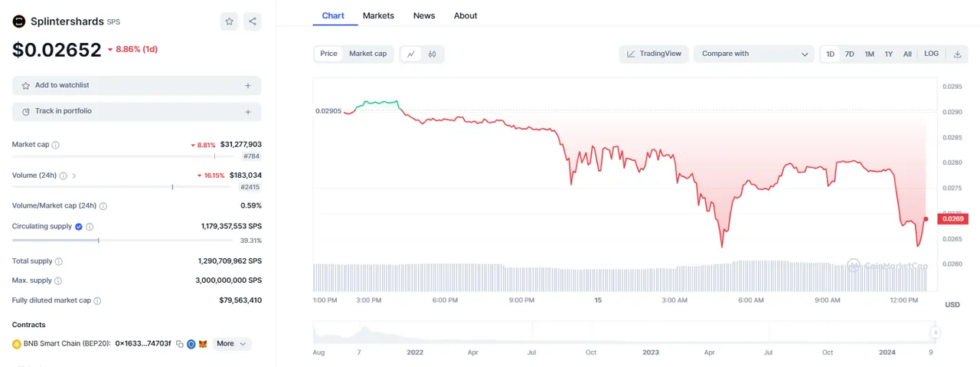Switch to line chart view icon
This screenshot has height=367, width=980.
point(411,54)
